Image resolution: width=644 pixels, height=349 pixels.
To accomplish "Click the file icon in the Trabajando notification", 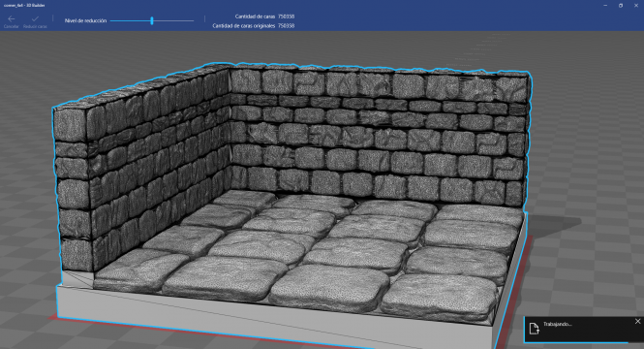I will [x=534, y=329].
